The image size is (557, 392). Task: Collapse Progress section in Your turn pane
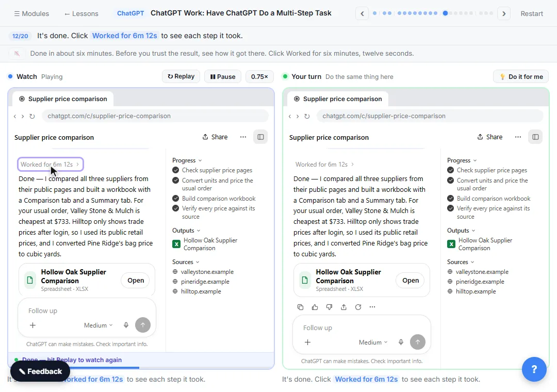coord(462,160)
